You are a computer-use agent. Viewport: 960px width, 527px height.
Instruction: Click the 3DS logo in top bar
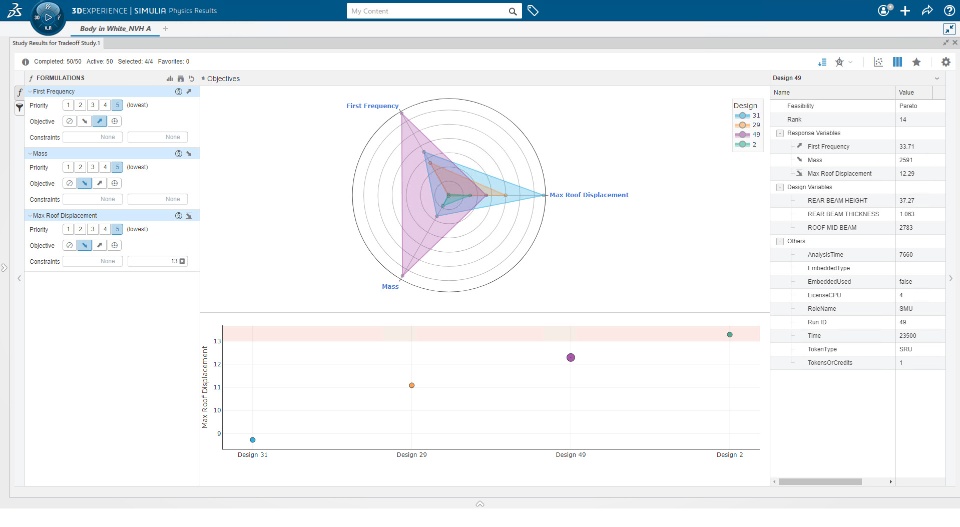(14, 10)
